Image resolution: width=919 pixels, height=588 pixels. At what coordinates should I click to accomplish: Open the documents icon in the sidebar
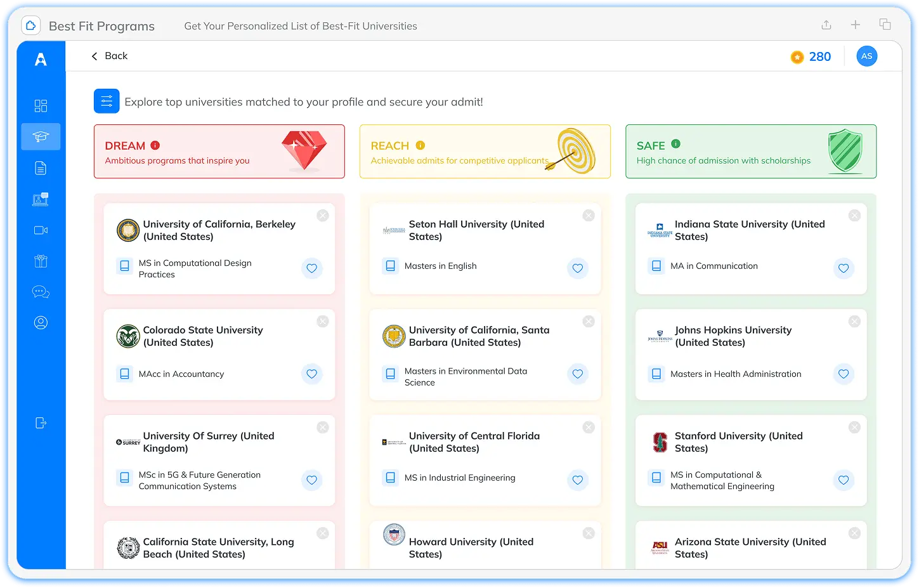[x=41, y=167]
